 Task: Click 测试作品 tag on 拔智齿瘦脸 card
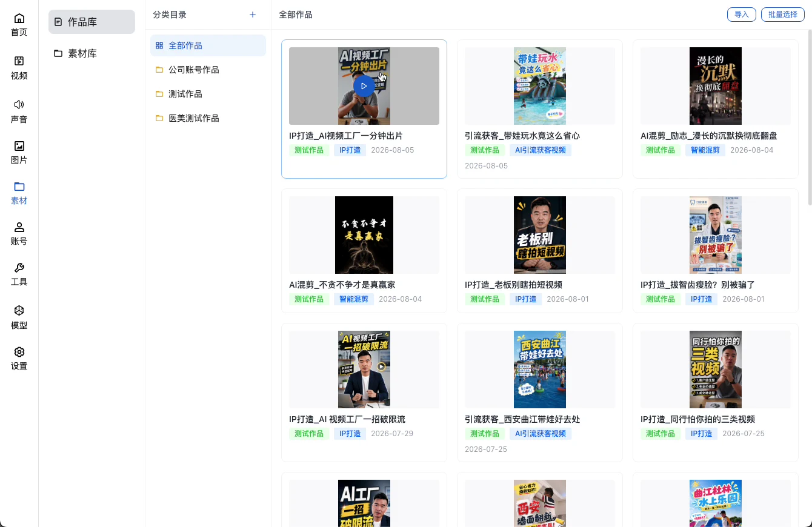click(x=661, y=299)
